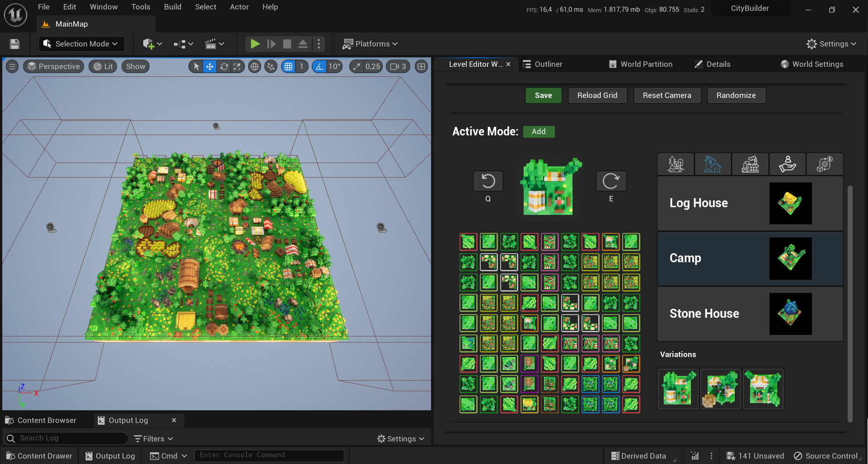Click the save level floppy icon
Image resolution: width=868 pixels, height=464 pixels.
click(14, 44)
